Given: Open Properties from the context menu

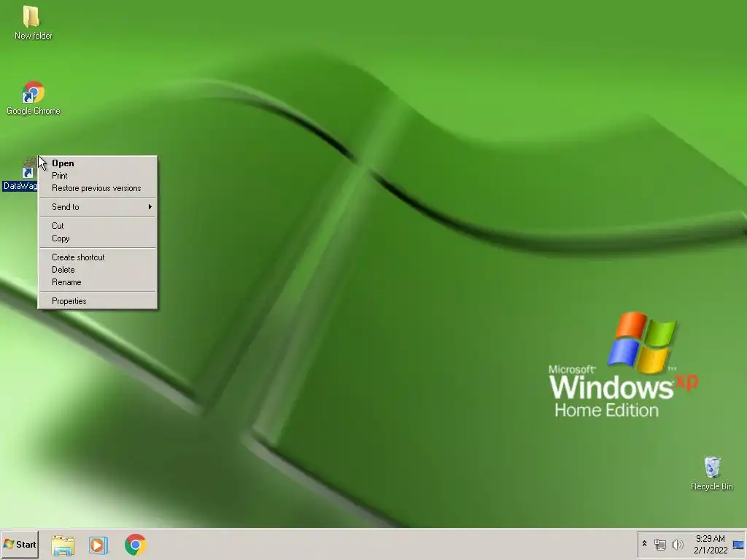Looking at the screenshot, I should [x=98, y=301].
